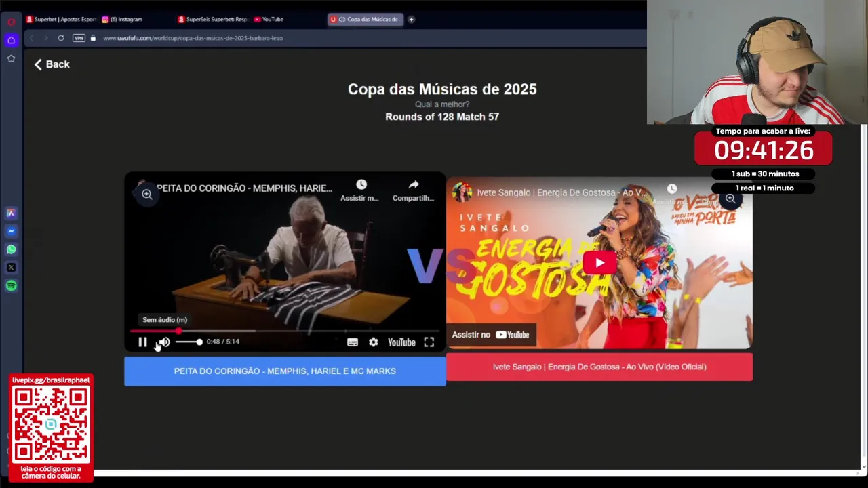Open the sidebar bookmarks pentagon icon
The image size is (868, 488).
click(x=11, y=58)
